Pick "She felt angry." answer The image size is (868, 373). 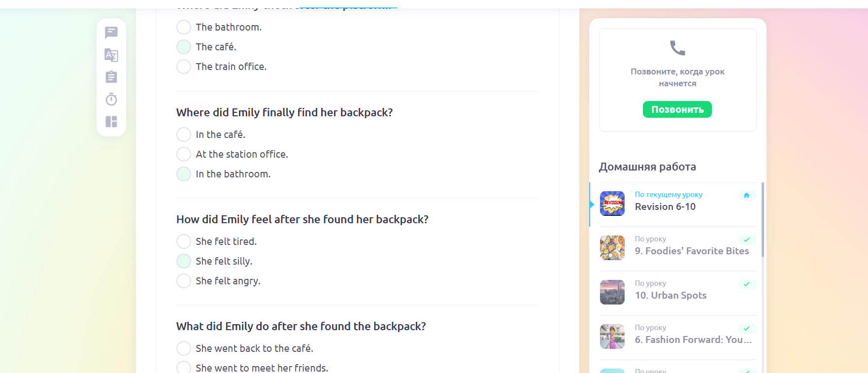click(184, 281)
